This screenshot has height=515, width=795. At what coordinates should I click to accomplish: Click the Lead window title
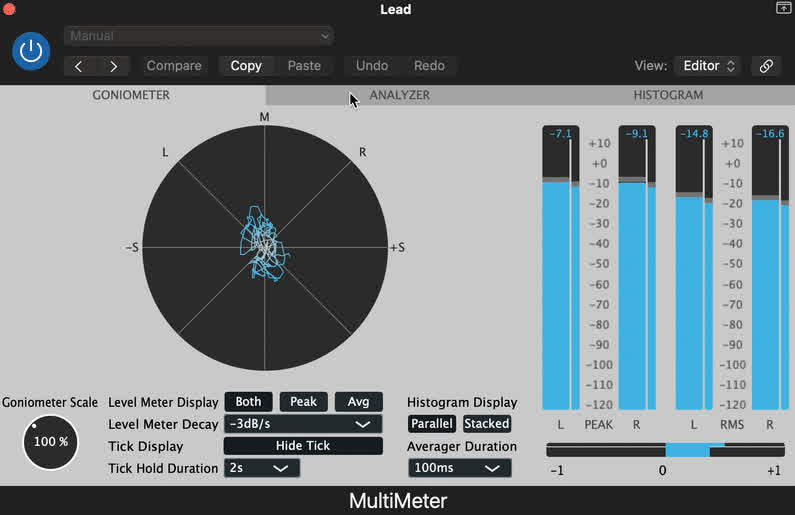pos(396,9)
